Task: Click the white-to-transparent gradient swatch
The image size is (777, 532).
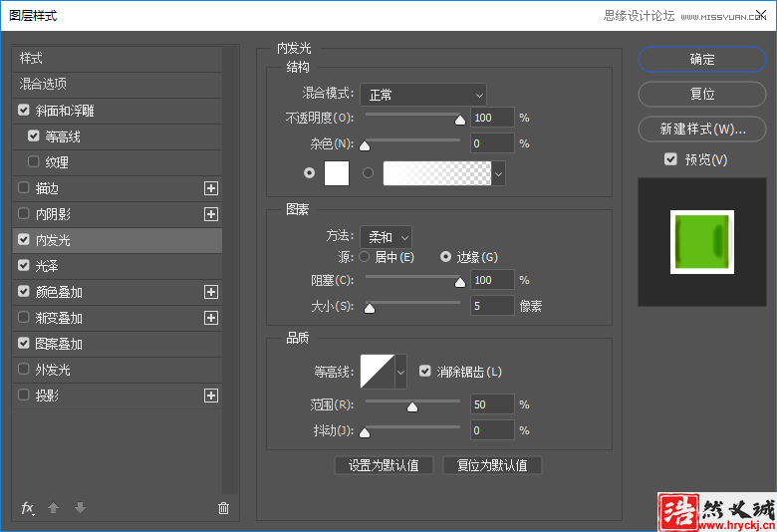Action: pyautogui.click(x=437, y=173)
